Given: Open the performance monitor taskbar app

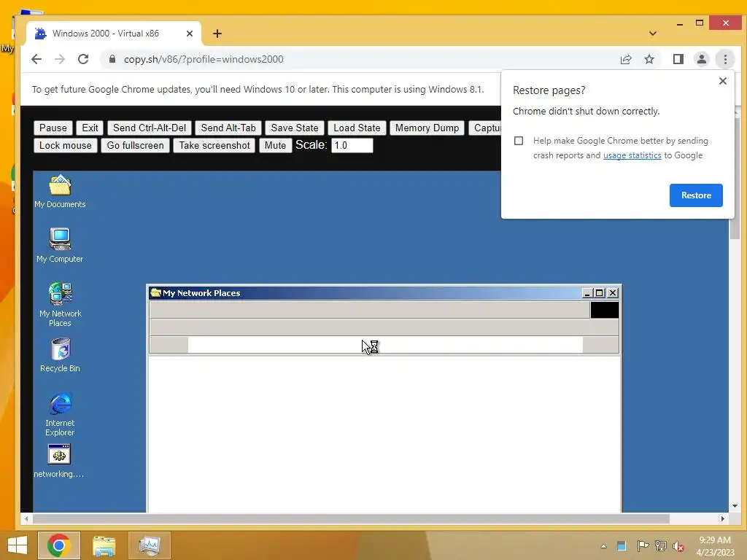Looking at the screenshot, I should [149, 545].
